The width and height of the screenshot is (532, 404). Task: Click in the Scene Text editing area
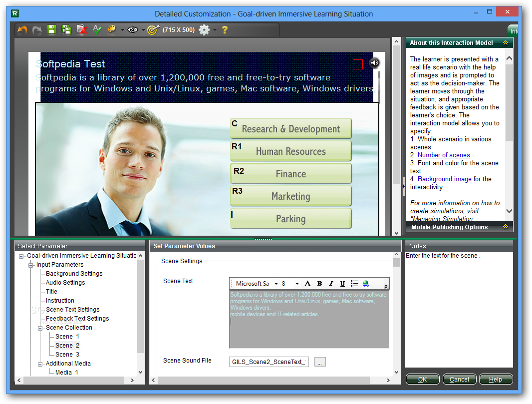point(309,319)
